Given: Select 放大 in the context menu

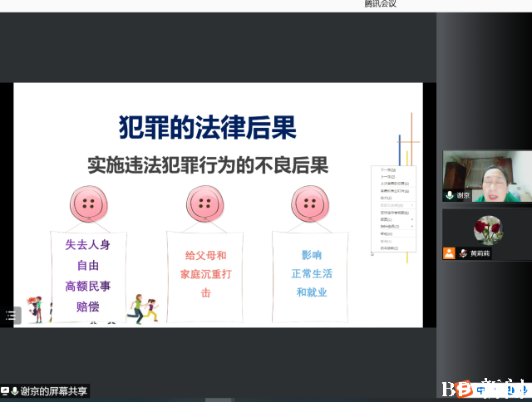Looking at the screenshot, I should coord(386,198).
